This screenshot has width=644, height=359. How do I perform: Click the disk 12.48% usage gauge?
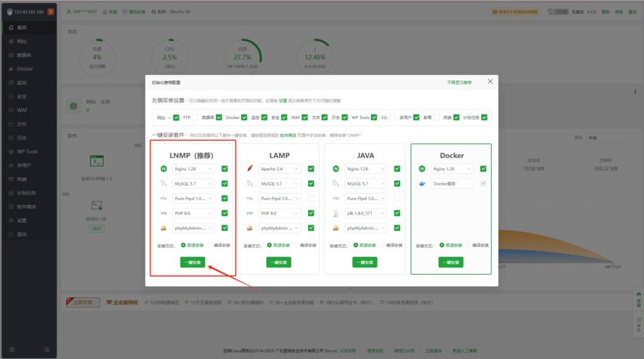tap(316, 57)
